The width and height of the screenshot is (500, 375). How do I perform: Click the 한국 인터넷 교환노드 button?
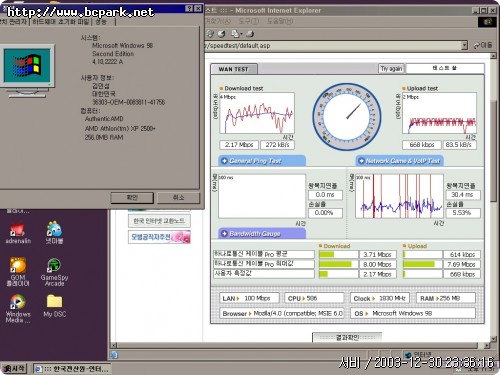point(159,221)
